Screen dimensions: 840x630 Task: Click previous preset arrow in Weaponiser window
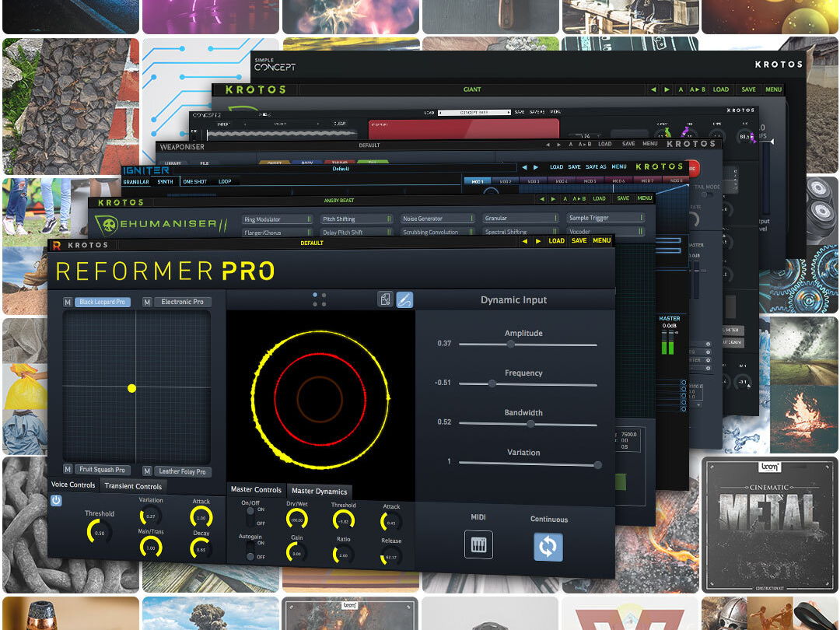(548, 145)
